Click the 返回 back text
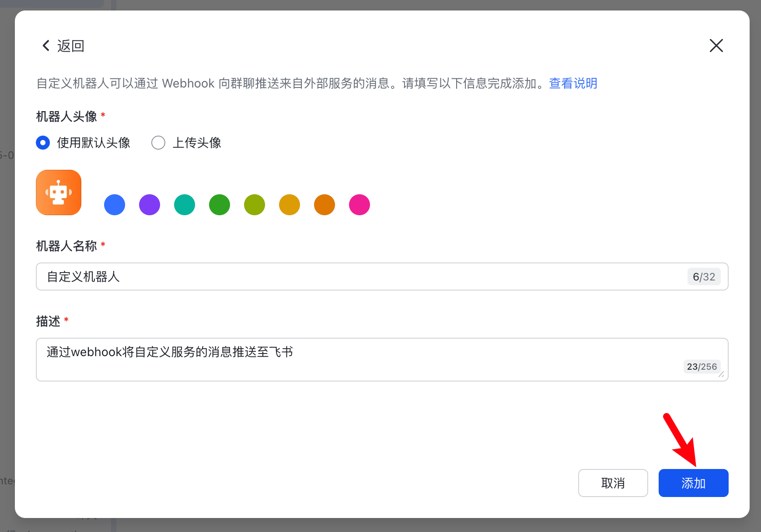This screenshot has height=532, width=761. [71, 45]
